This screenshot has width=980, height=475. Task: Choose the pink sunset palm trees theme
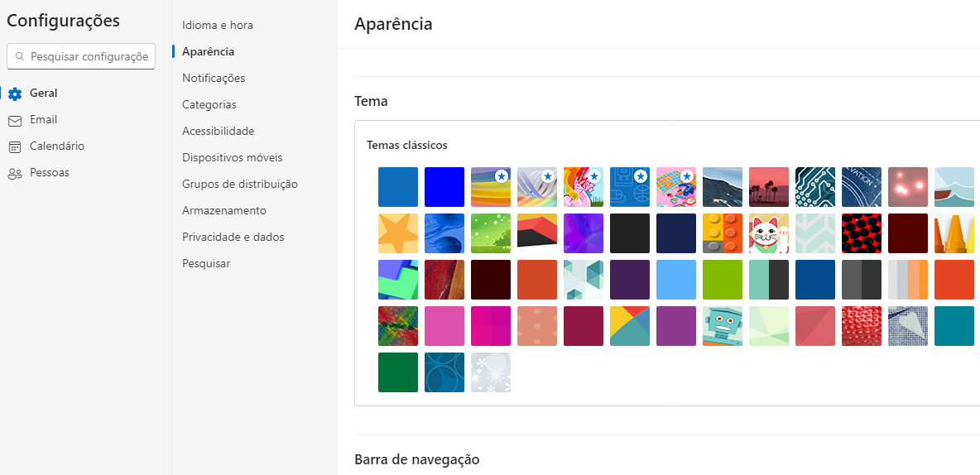tap(769, 187)
